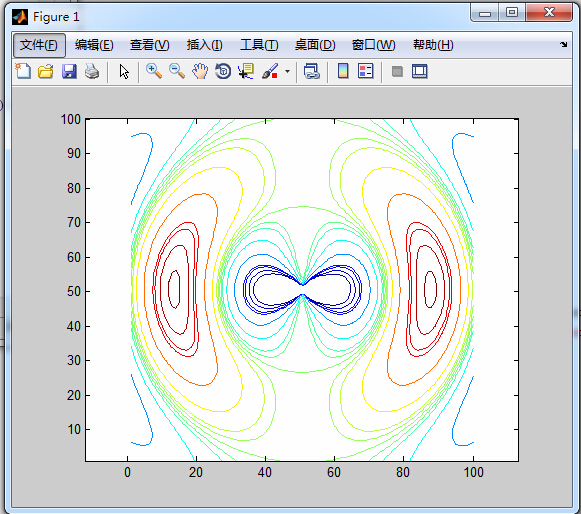
Task: Choose the Data Cursor tool
Action: point(246,71)
